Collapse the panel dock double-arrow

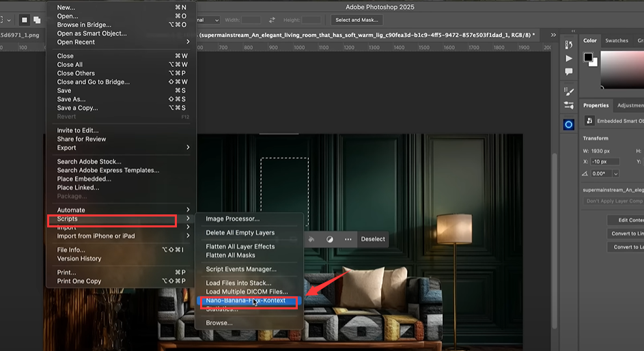tap(574, 31)
